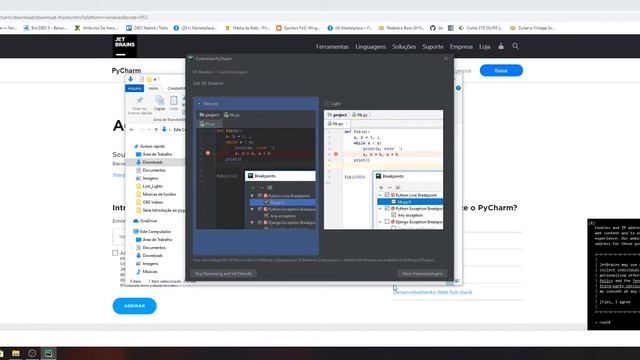Click the Colar ribbon icon

(174, 101)
